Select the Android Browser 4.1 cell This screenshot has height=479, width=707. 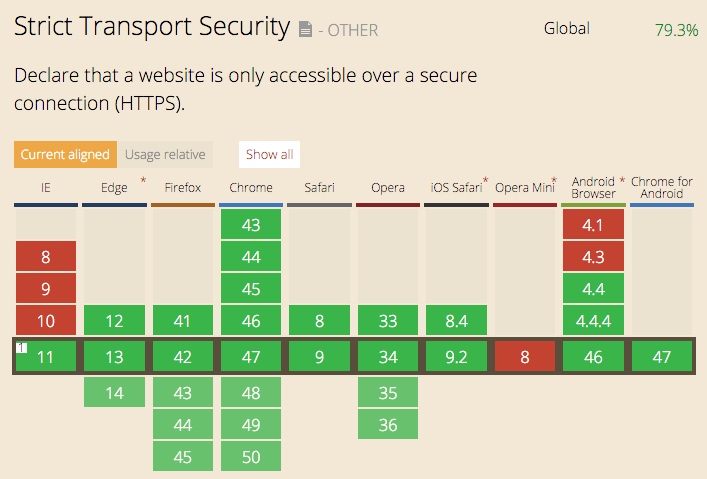[x=594, y=225]
